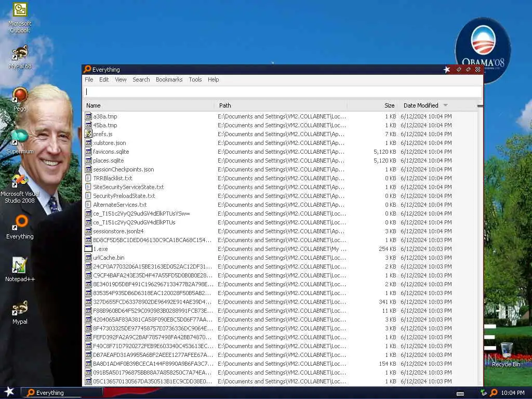Sort by Name column header

148,105
